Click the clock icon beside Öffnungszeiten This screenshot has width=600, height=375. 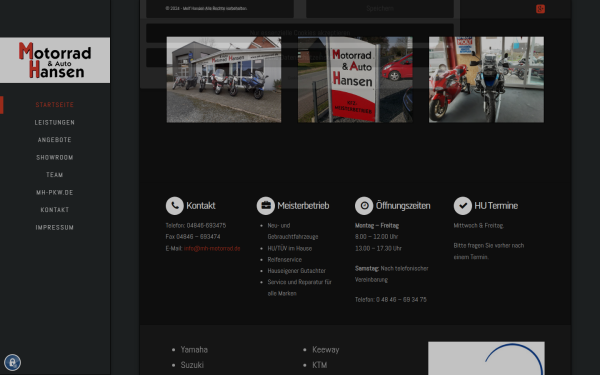point(364,205)
